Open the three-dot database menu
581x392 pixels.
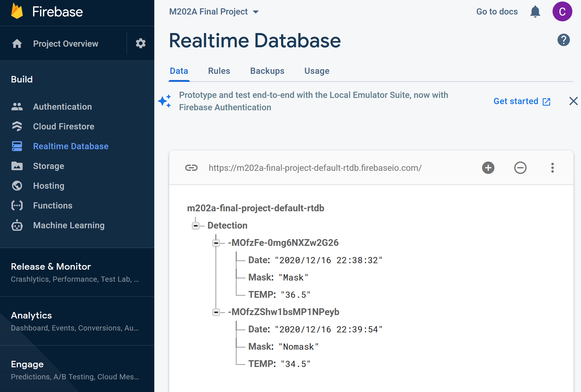click(x=553, y=168)
